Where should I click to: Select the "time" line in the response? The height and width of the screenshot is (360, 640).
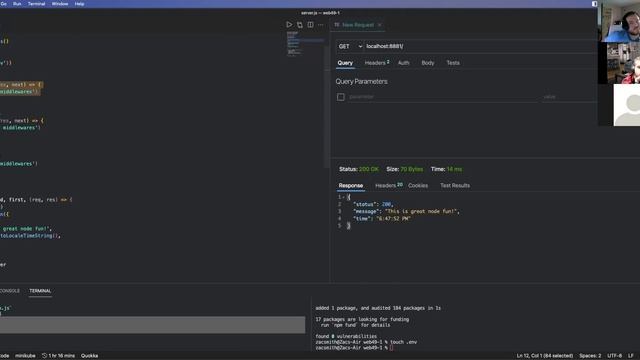coord(382,219)
